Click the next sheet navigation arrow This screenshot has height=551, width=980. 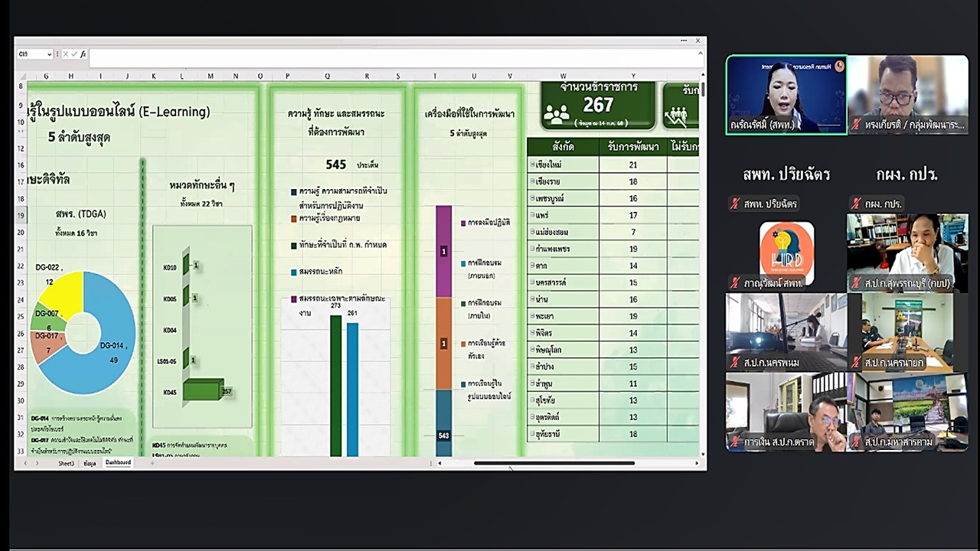(x=37, y=463)
